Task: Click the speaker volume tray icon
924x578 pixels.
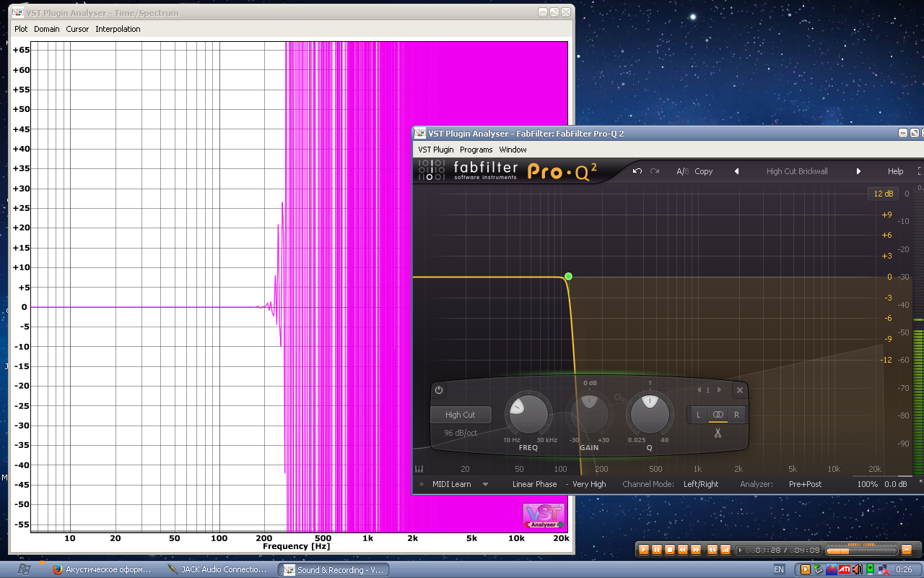Action: pos(857,569)
